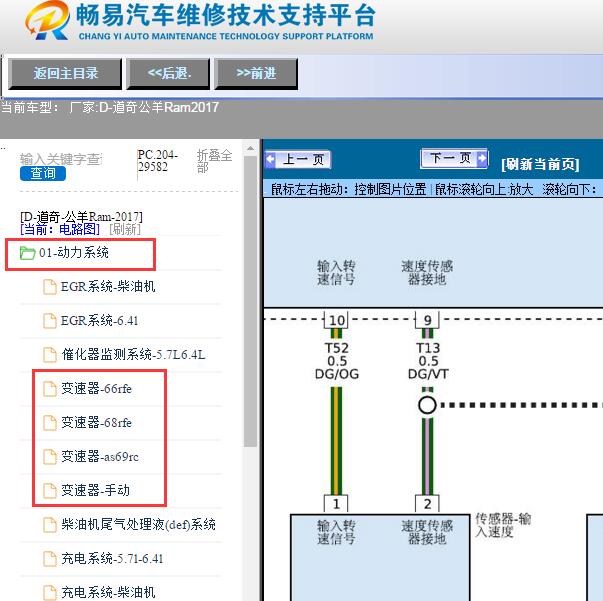Go forward with the >>前进 button
The height and width of the screenshot is (601, 603).
click(256, 73)
